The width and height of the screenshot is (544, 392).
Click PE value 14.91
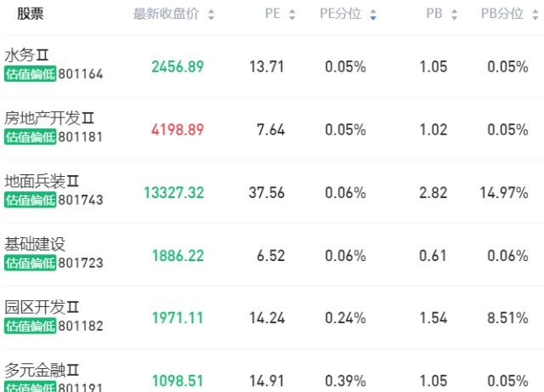[x=267, y=381]
